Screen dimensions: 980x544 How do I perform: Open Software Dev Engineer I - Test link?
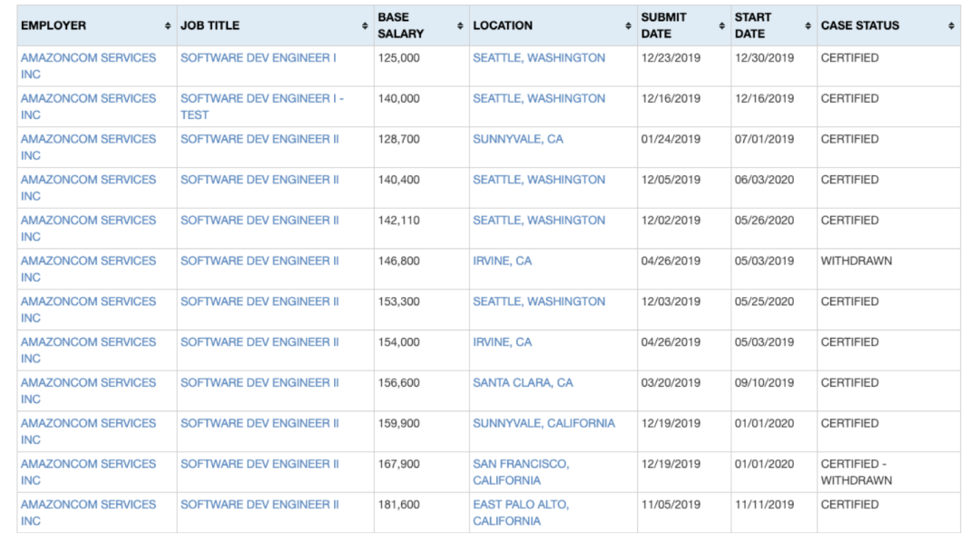(262, 107)
